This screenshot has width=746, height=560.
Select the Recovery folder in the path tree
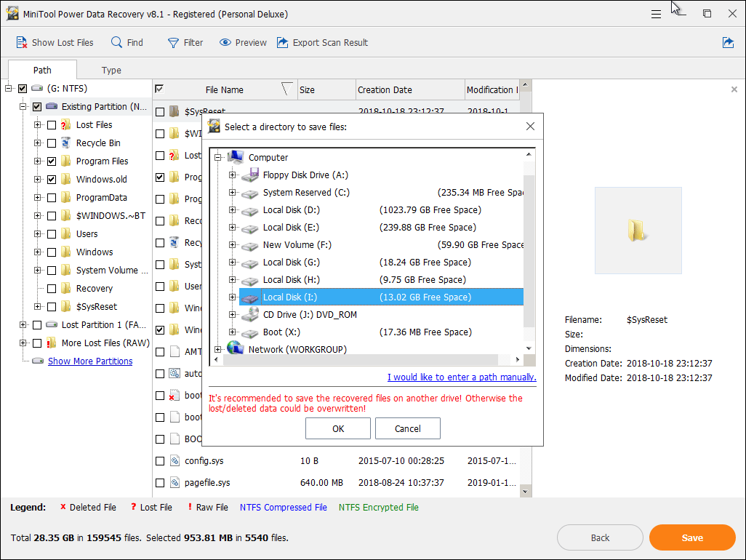pyautogui.click(x=95, y=288)
